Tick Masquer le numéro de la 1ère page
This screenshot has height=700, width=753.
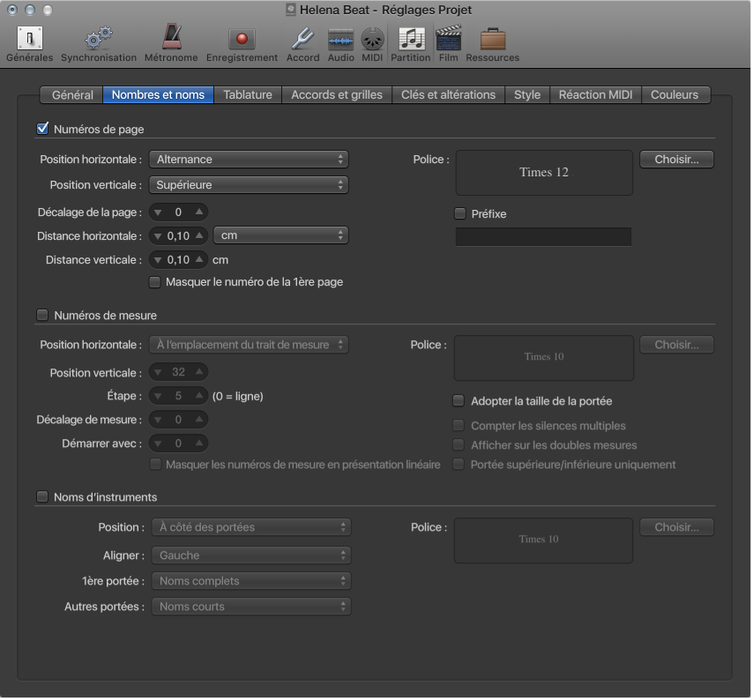pos(155,282)
